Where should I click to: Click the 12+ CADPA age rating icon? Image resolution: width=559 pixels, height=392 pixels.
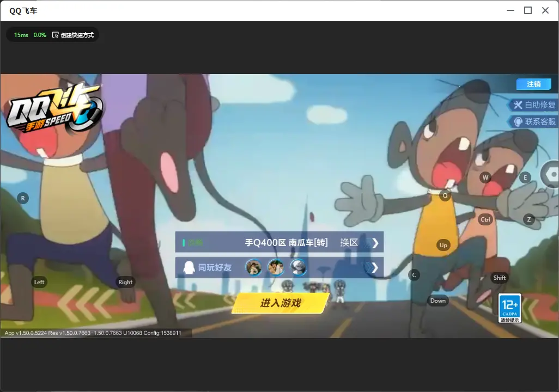point(510,308)
